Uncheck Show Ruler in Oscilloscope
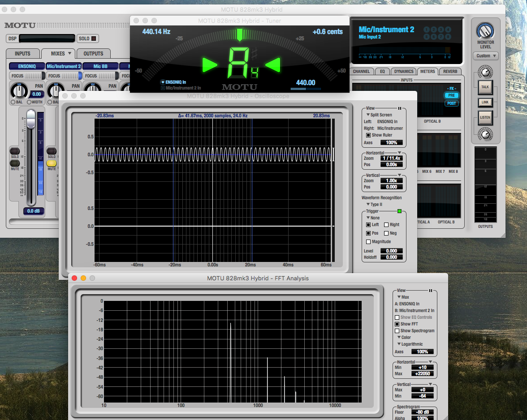Screen dimensions: 527x420 (x=368, y=135)
